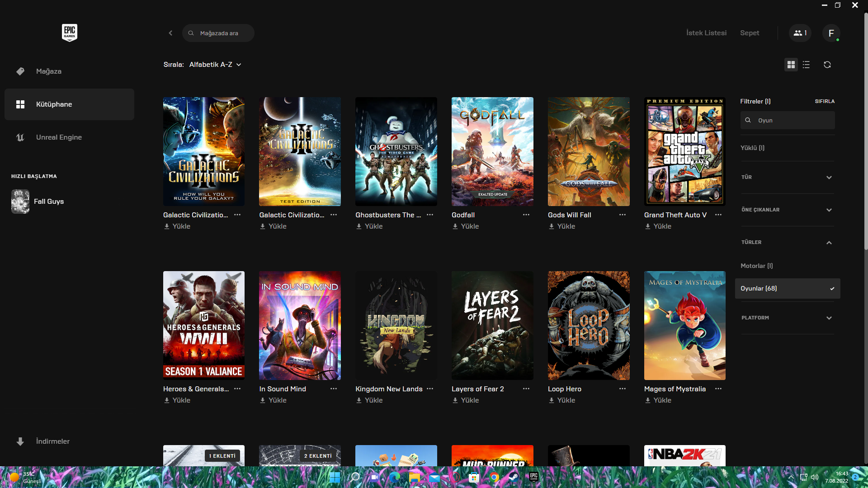Collapse the TÜRLER filter section
Screen dimensions: 868x488
coord(787,242)
